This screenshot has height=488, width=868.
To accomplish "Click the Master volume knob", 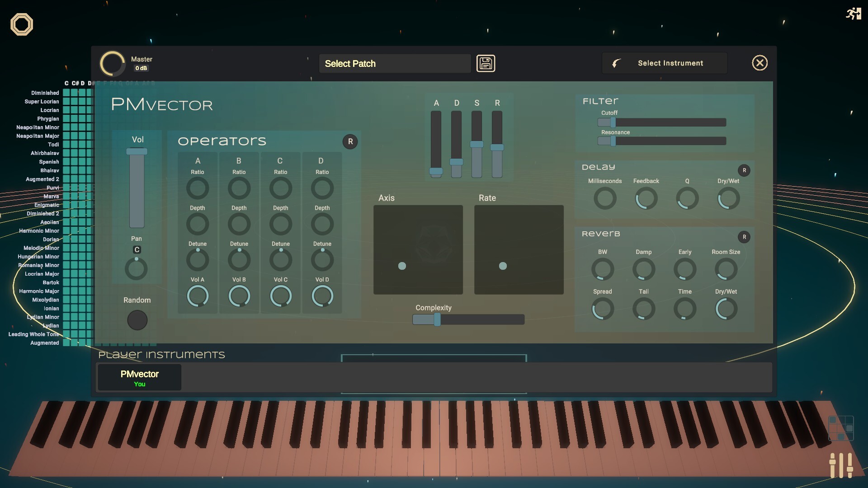I will point(112,63).
